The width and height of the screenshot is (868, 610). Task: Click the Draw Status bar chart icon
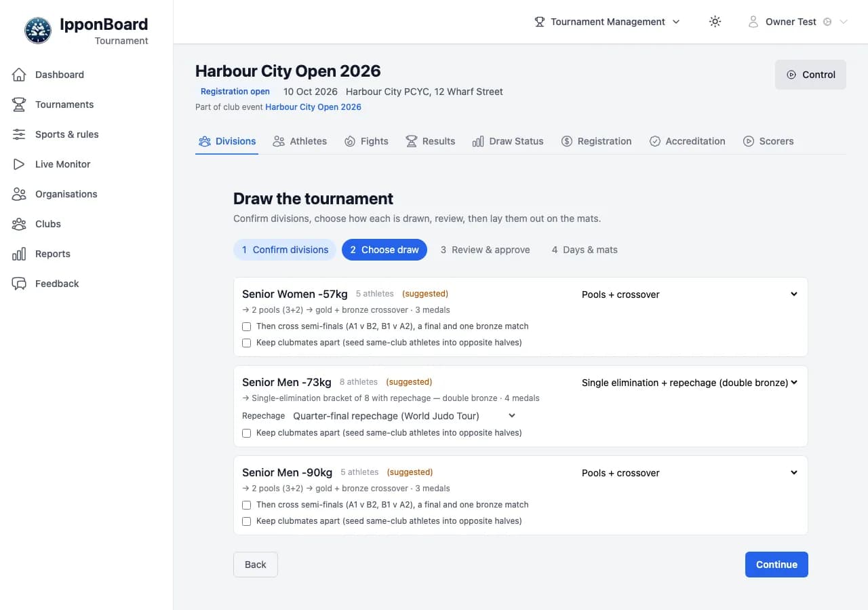tap(478, 141)
